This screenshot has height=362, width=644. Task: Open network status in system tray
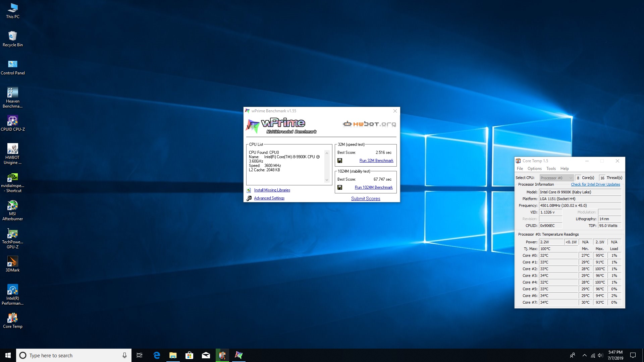593,355
